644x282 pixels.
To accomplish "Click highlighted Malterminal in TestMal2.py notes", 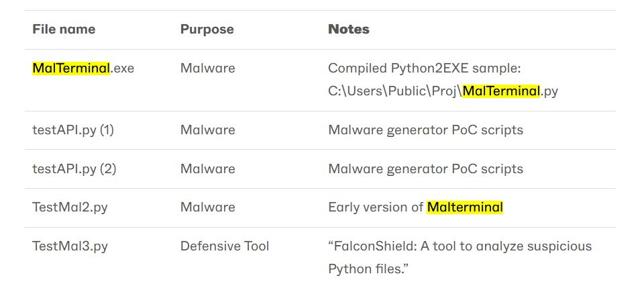I will point(465,207).
